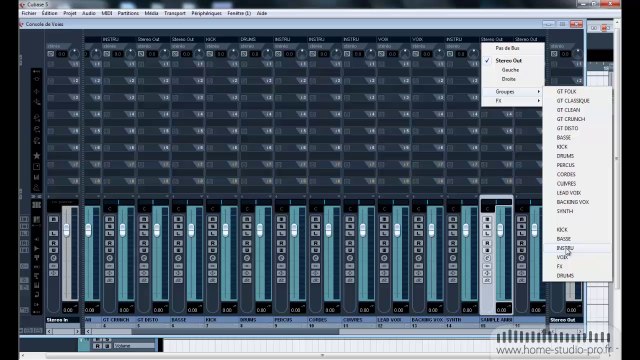Image resolution: width=640 pixels, height=360 pixels.
Task: Open the Transport menu
Action: (x=175, y=13)
